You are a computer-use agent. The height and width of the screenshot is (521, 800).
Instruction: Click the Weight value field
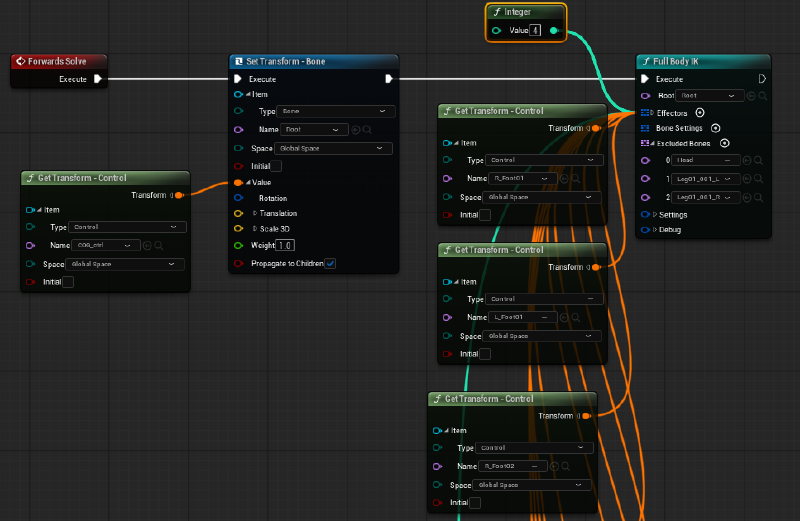(x=285, y=245)
